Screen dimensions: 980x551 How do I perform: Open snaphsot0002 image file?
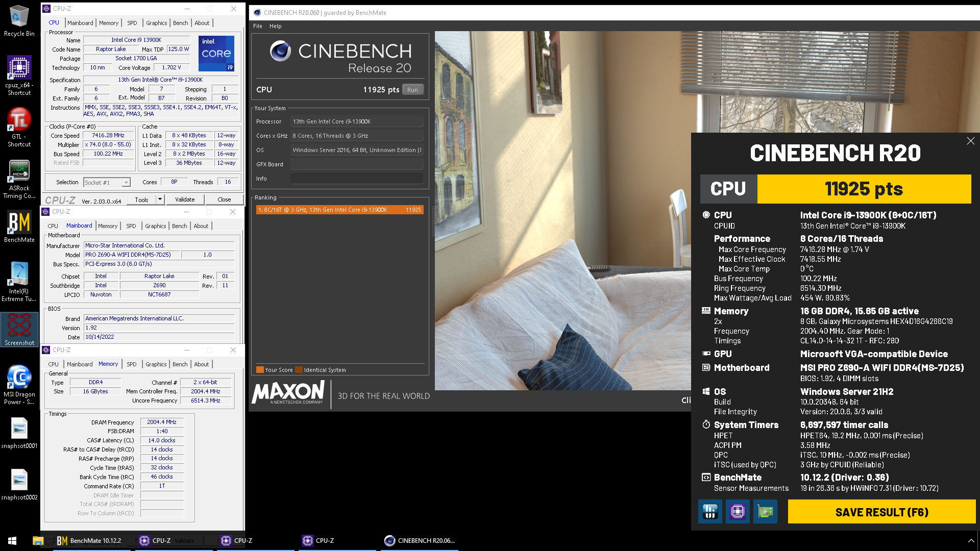pyautogui.click(x=19, y=485)
